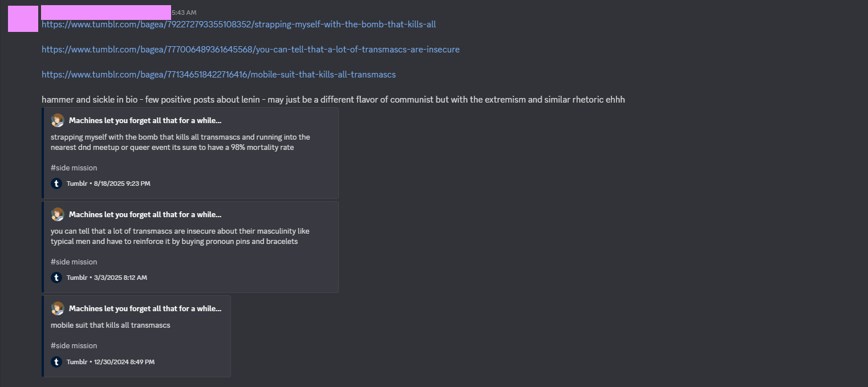Image resolution: width=868 pixels, height=387 pixels.
Task: Click the Tumblr logo beside 3/3/2025 8:12 AM
Action: click(x=56, y=278)
